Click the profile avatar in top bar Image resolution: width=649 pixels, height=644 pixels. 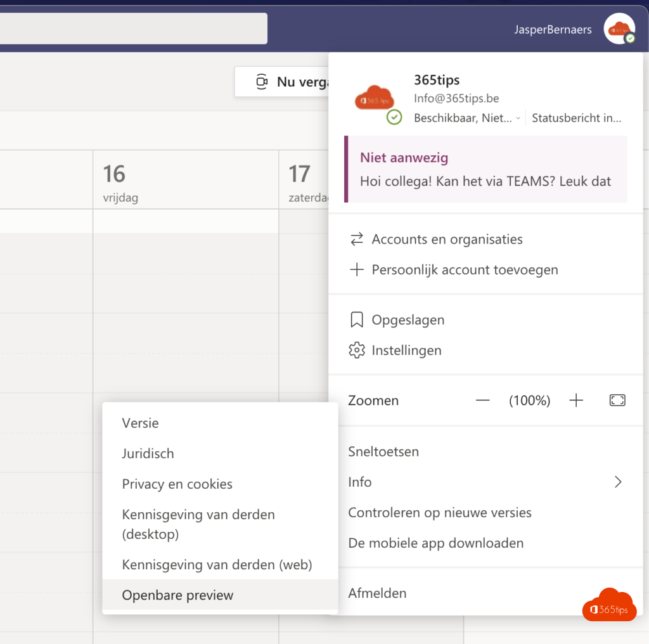tap(619, 29)
